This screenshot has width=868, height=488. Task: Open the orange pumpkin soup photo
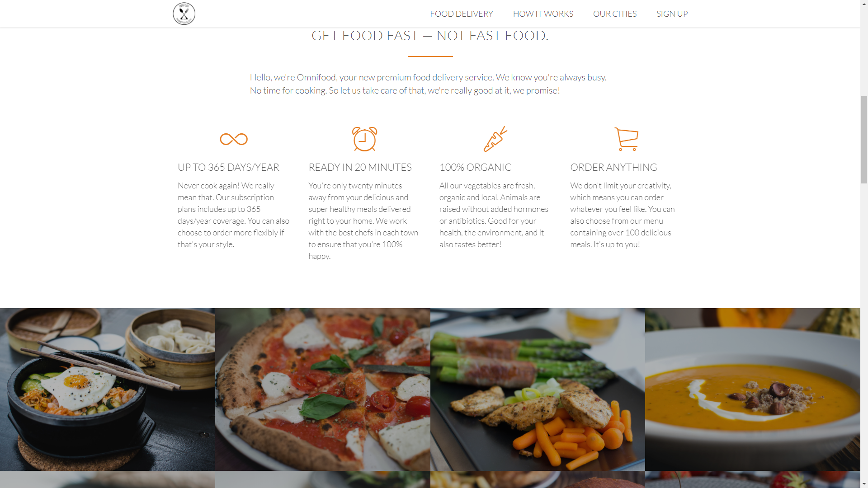(753, 389)
